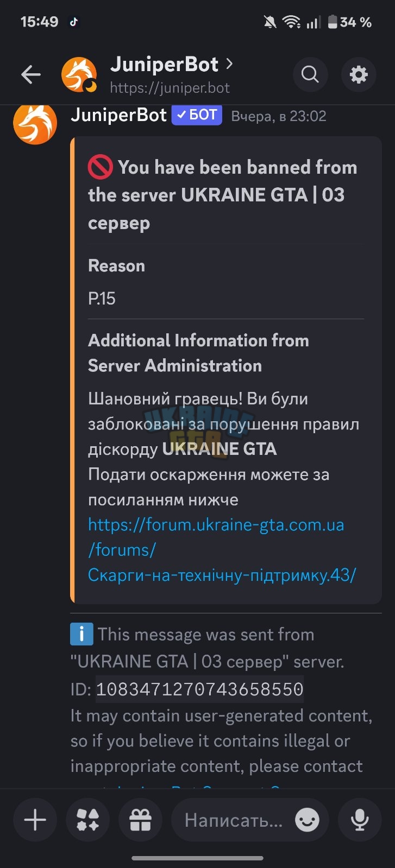Open chat settings gear icon
Image resolution: width=395 pixels, height=868 pixels.
click(359, 74)
